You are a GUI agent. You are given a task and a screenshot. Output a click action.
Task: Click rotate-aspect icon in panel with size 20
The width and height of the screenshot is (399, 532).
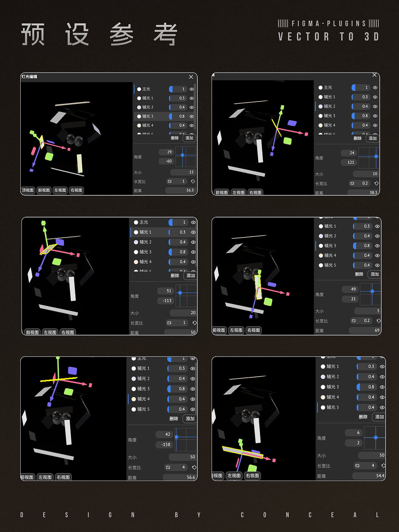click(x=195, y=323)
